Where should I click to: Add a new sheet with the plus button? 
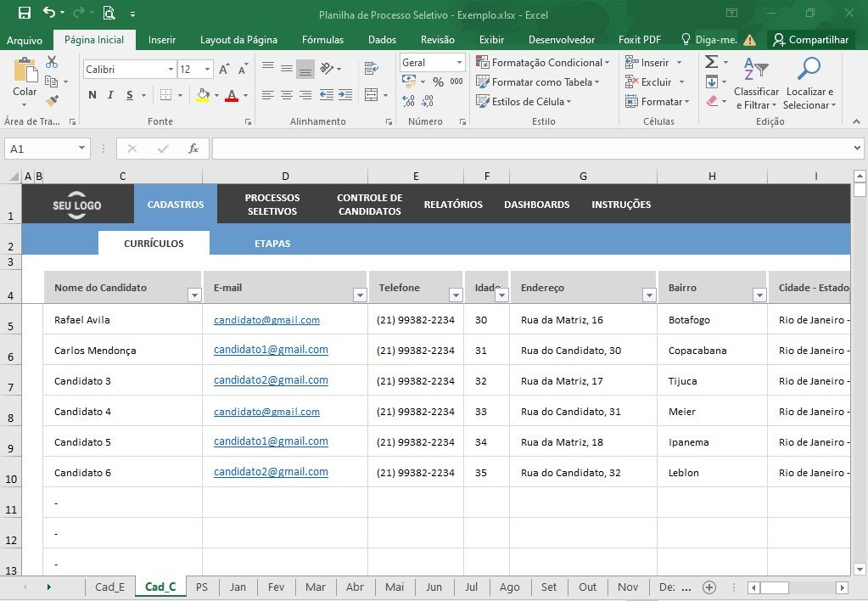(x=709, y=587)
